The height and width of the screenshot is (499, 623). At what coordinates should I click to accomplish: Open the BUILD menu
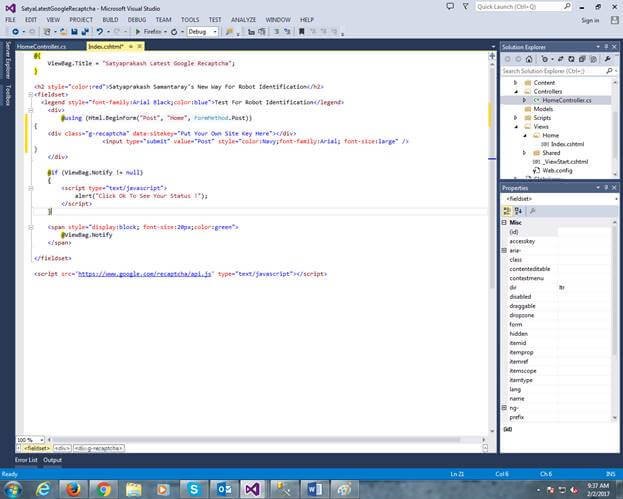[x=110, y=19]
